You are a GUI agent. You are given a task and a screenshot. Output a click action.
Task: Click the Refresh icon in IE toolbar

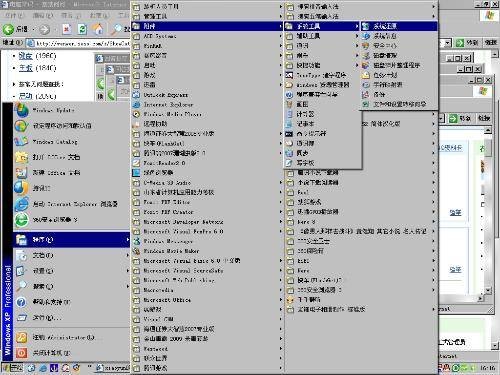click(82, 29)
